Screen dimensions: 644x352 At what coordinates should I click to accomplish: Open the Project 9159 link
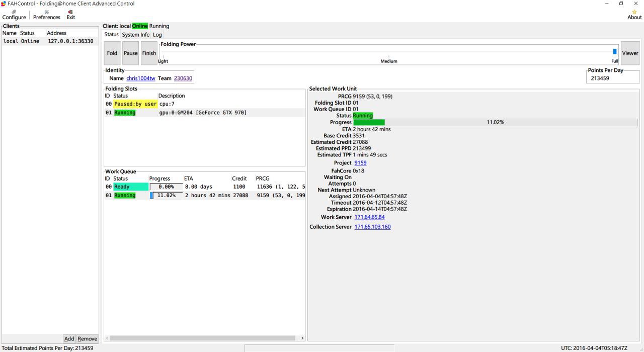point(360,163)
